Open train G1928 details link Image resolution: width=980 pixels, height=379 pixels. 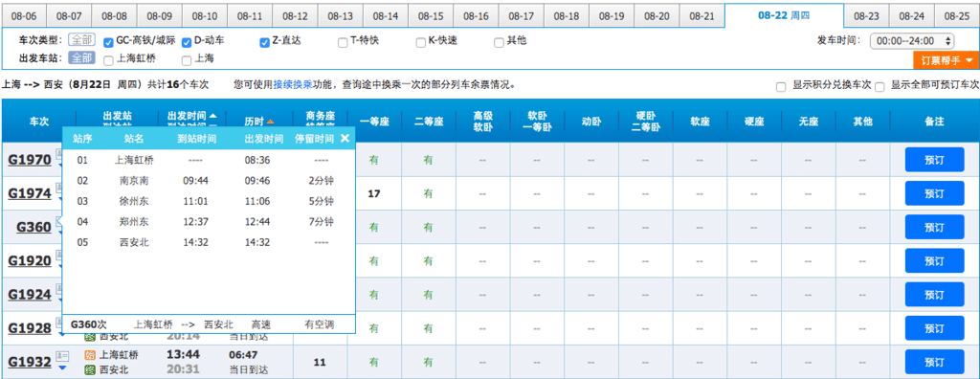[x=30, y=328]
